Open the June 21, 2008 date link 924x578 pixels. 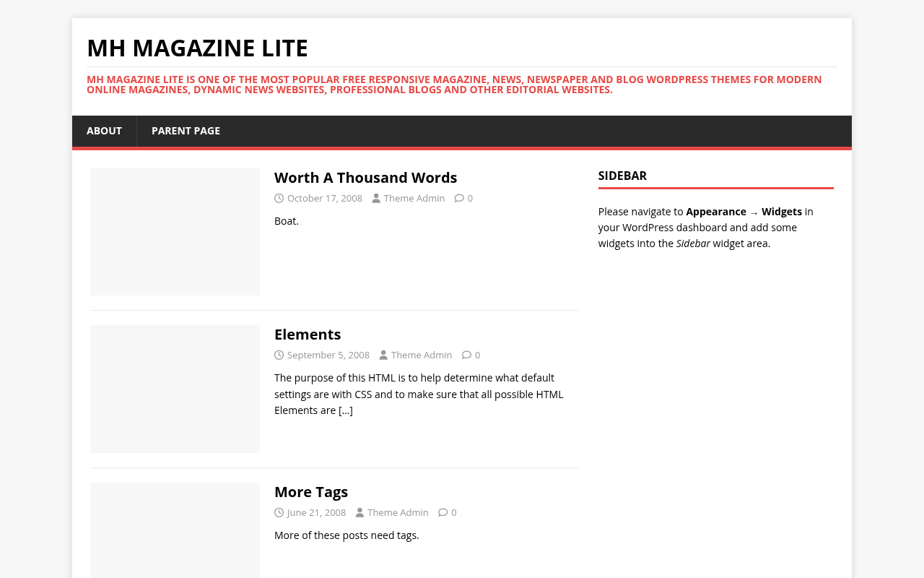pos(316,512)
